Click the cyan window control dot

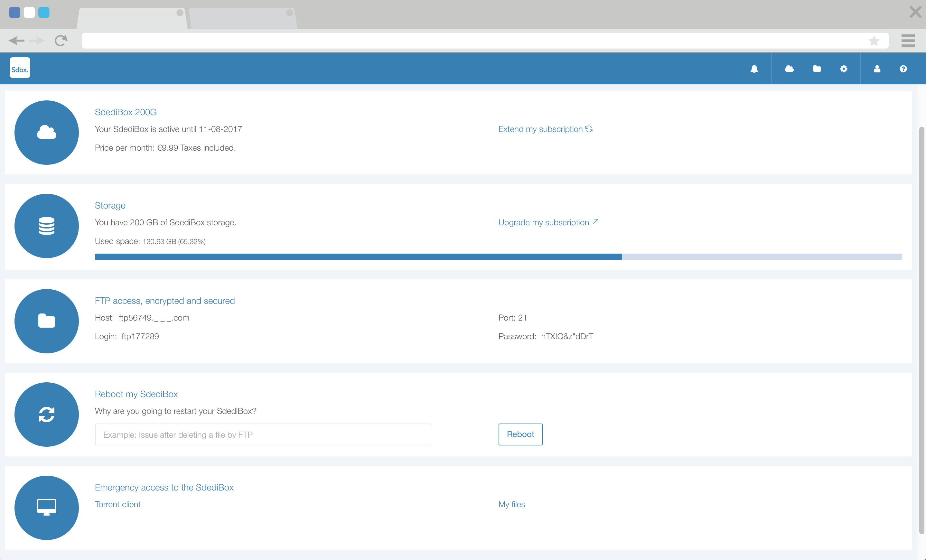point(43,13)
